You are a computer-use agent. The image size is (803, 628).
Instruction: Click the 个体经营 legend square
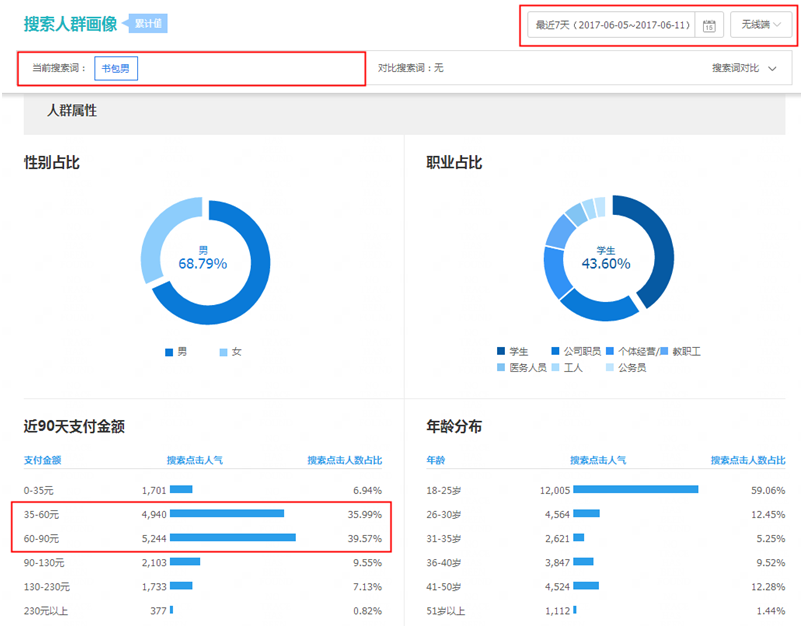point(610,352)
